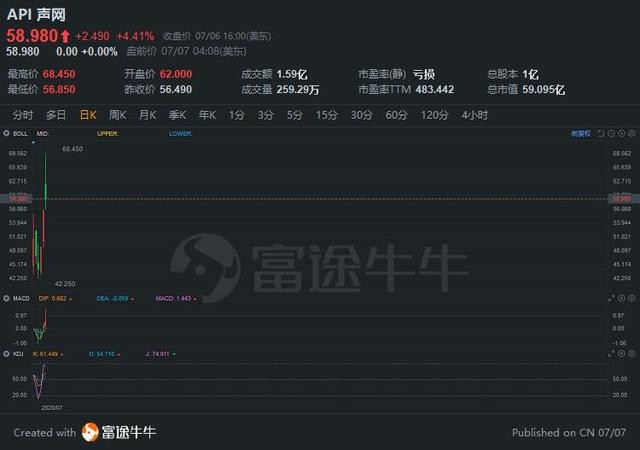Open the KDJ indicator settings icon

coord(6,354)
